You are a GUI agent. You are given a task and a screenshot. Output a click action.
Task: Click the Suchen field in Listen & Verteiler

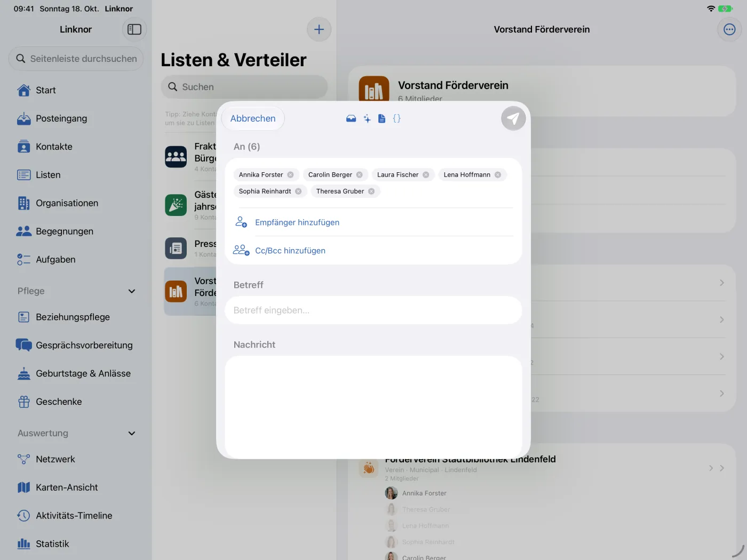coord(244,87)
